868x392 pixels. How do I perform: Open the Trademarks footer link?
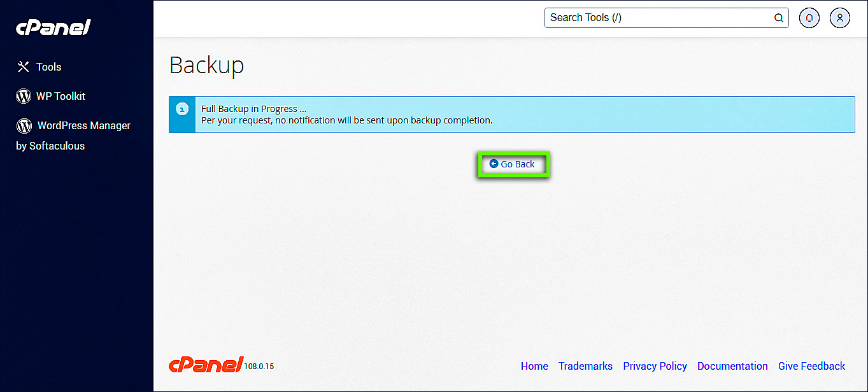[585, 366]
